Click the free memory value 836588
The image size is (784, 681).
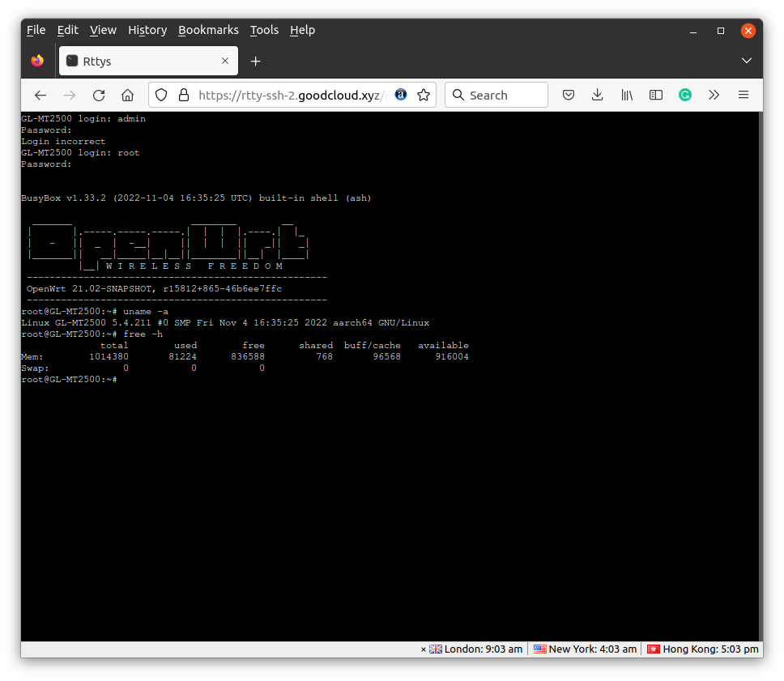click(248, 357)
